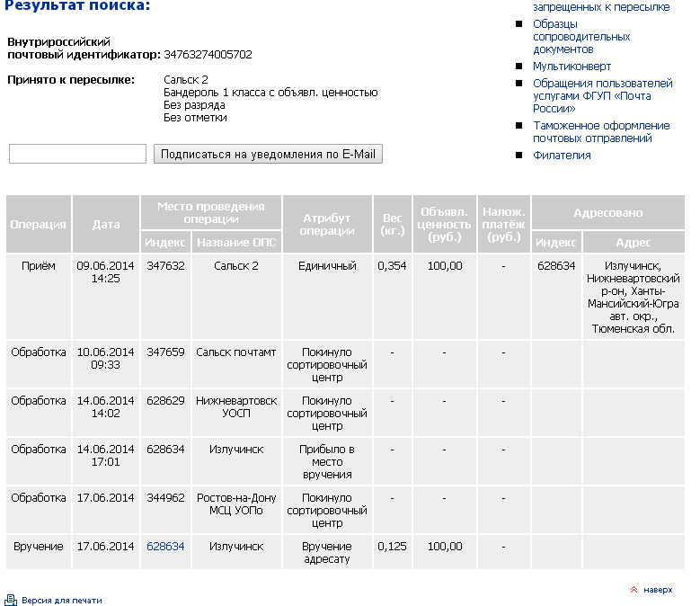Open Таможенное оформление почтовых отправлений link

601,132
